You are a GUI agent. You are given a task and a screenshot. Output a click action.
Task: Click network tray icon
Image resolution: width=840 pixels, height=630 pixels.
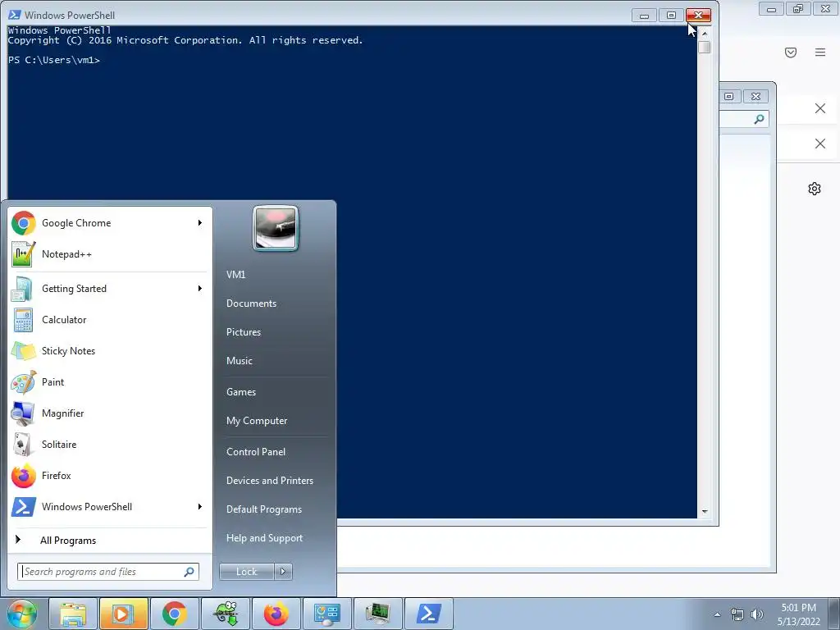(737, 614)
